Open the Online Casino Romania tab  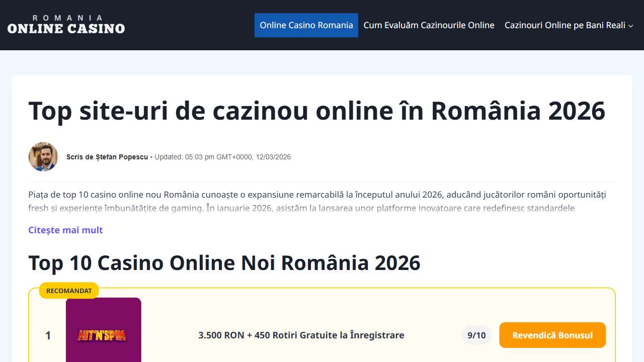[x=306, y=25]
